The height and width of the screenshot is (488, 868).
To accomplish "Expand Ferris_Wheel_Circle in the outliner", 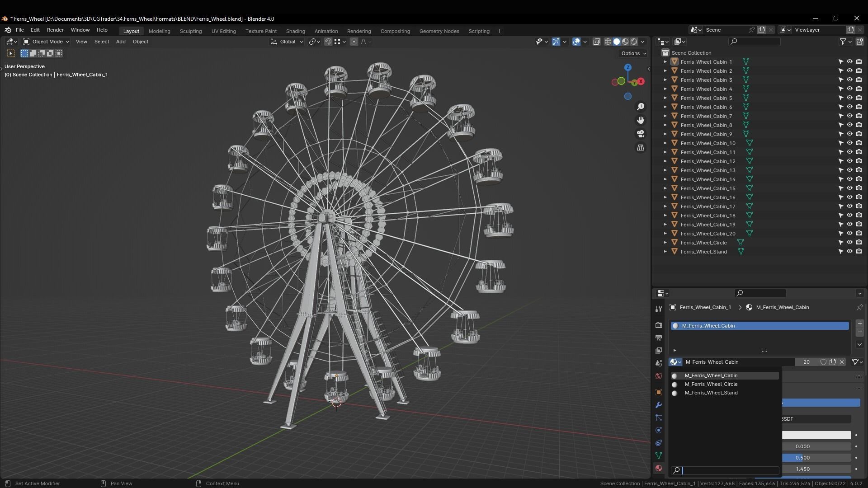I will [665, 243].
